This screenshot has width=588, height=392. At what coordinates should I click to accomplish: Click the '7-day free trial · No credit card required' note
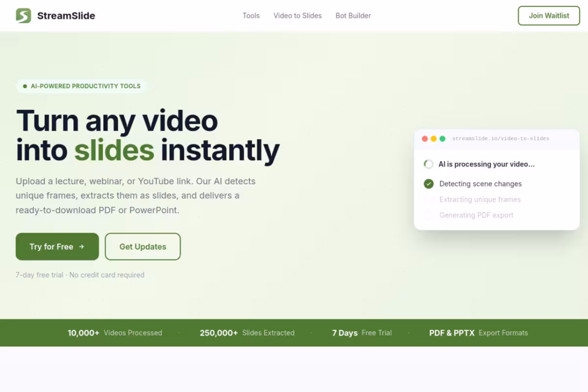(x=80, y=275)
